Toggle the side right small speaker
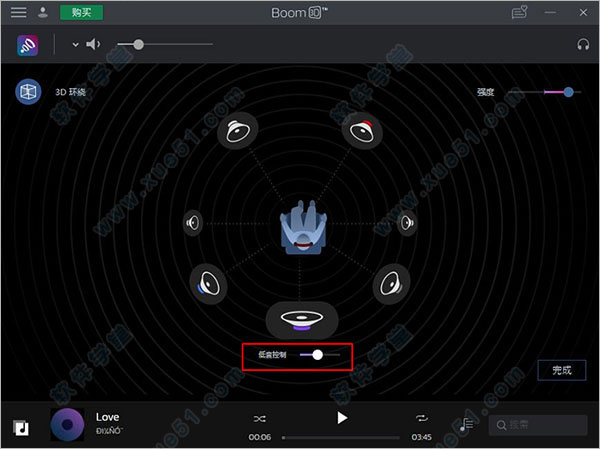This screenshot has height=449, width=600. [x=407, y=222]
